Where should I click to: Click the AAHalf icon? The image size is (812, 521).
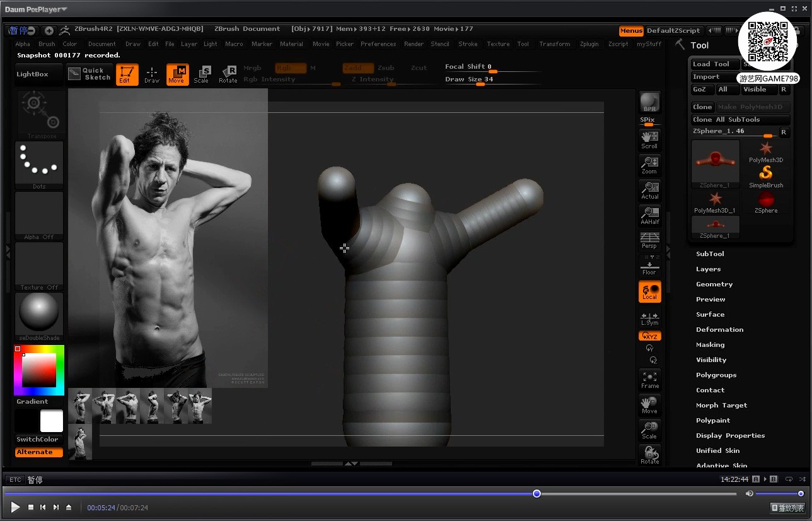click(x=649, y=215)
